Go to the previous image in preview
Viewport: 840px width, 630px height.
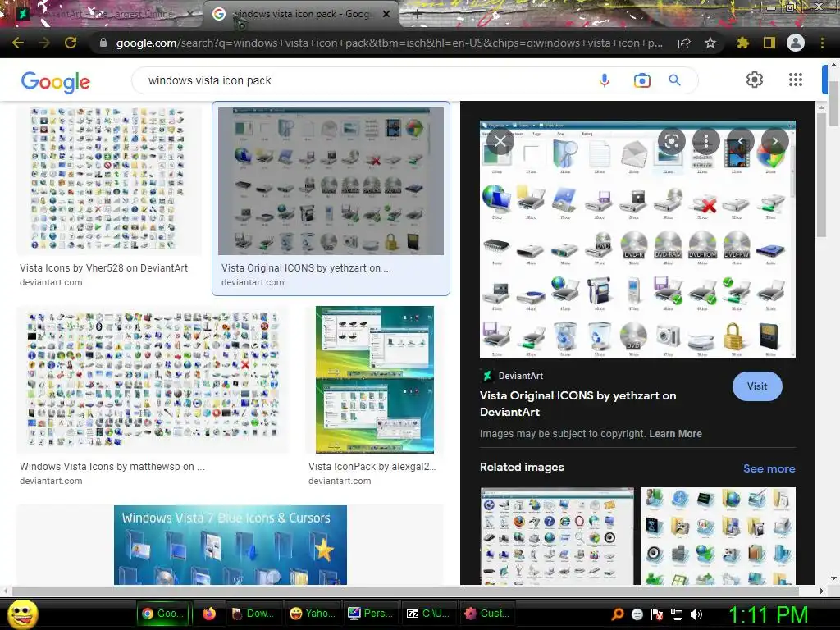coord(741,141)
